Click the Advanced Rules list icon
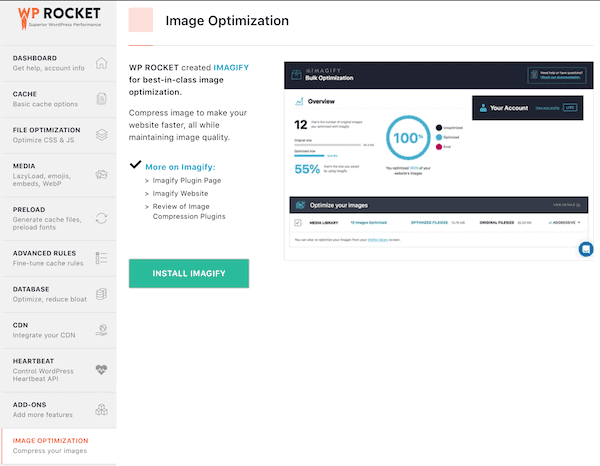Image resolution: width=600 pixels, height=466 pixels. (101, 258)
